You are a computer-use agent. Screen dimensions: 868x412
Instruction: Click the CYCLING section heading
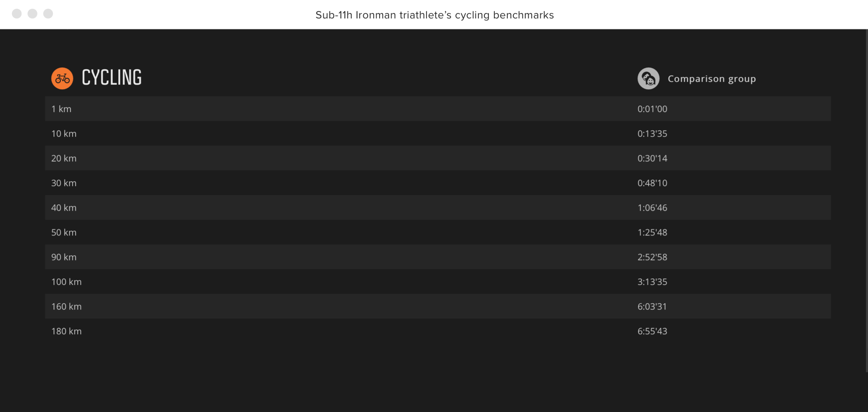point(112,78)
